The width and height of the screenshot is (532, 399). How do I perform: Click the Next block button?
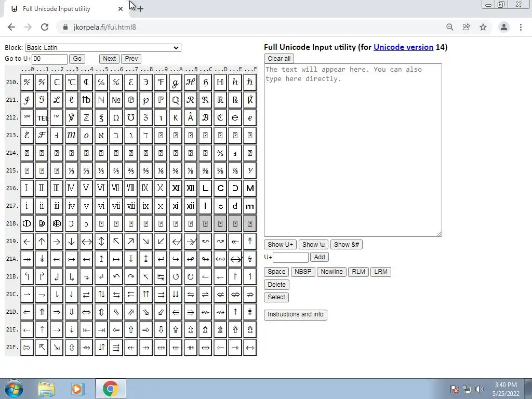[x=109, y=59]
